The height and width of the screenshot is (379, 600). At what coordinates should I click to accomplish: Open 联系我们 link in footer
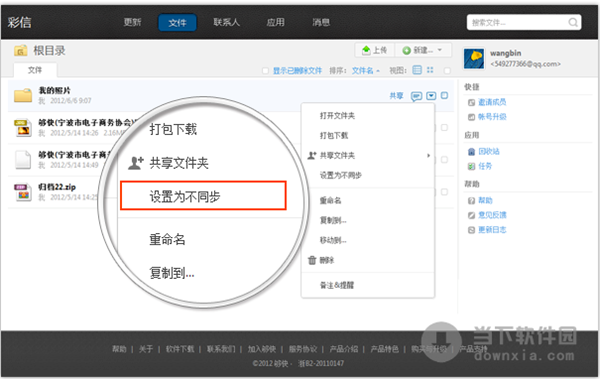(221, 349)
